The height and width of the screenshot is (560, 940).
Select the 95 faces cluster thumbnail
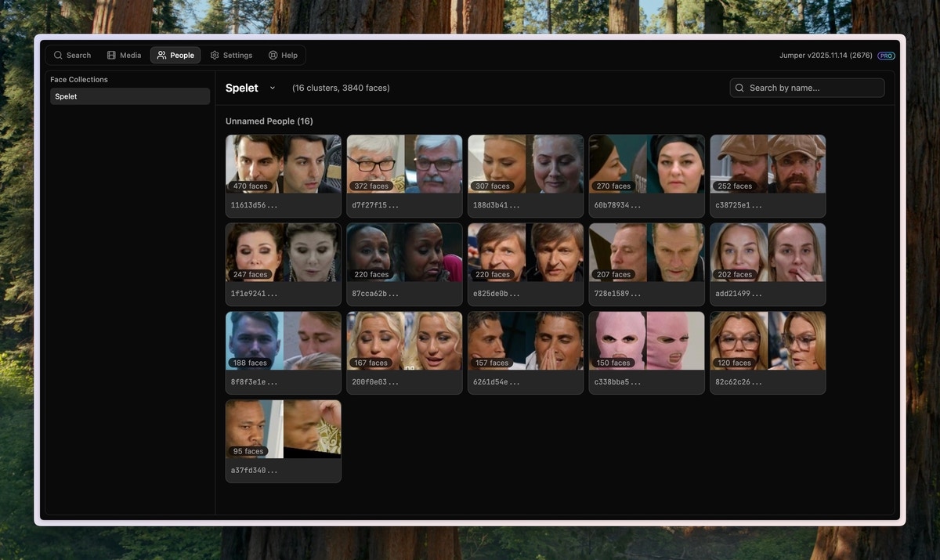pos(283,428)
